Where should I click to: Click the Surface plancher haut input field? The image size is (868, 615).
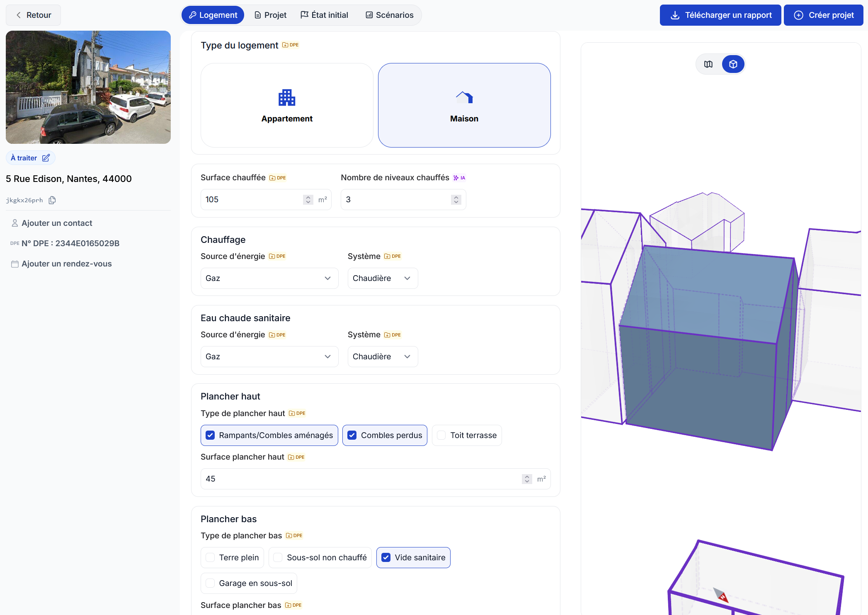[361, 479]
